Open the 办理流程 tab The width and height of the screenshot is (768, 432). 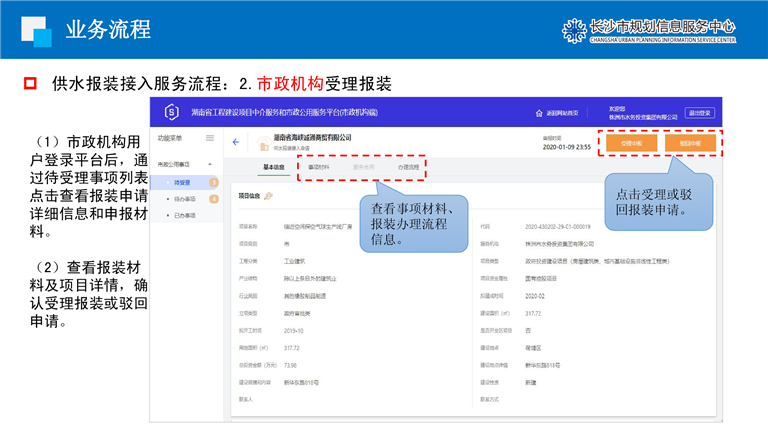tap(408, 168)
